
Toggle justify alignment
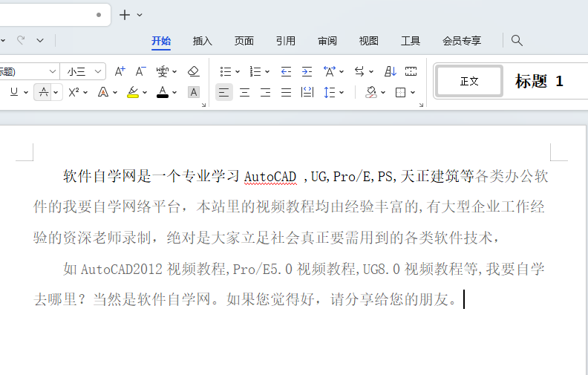286,92
